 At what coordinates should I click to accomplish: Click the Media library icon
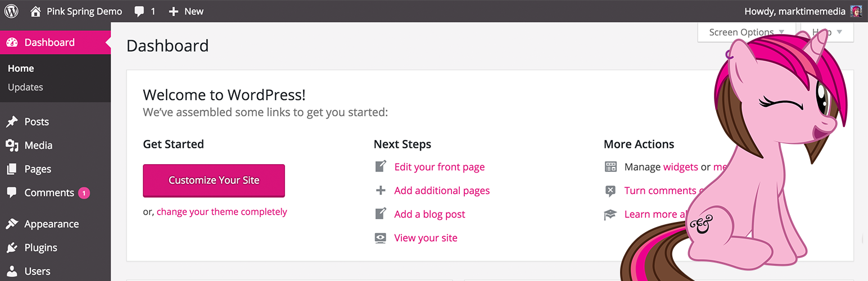pos(12,146)
